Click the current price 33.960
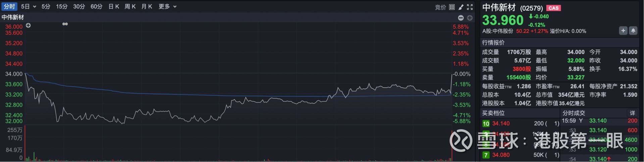 click(503, 20)
